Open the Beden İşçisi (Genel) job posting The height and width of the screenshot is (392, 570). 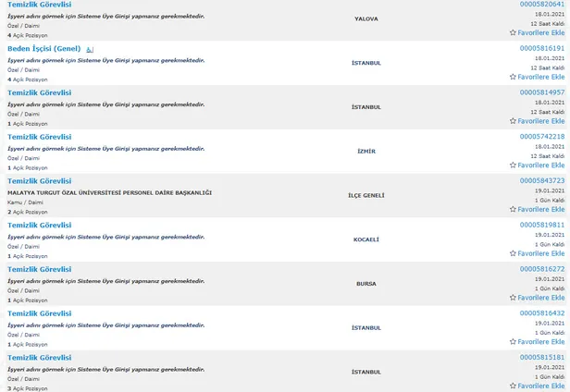click(x=43, y=48)
